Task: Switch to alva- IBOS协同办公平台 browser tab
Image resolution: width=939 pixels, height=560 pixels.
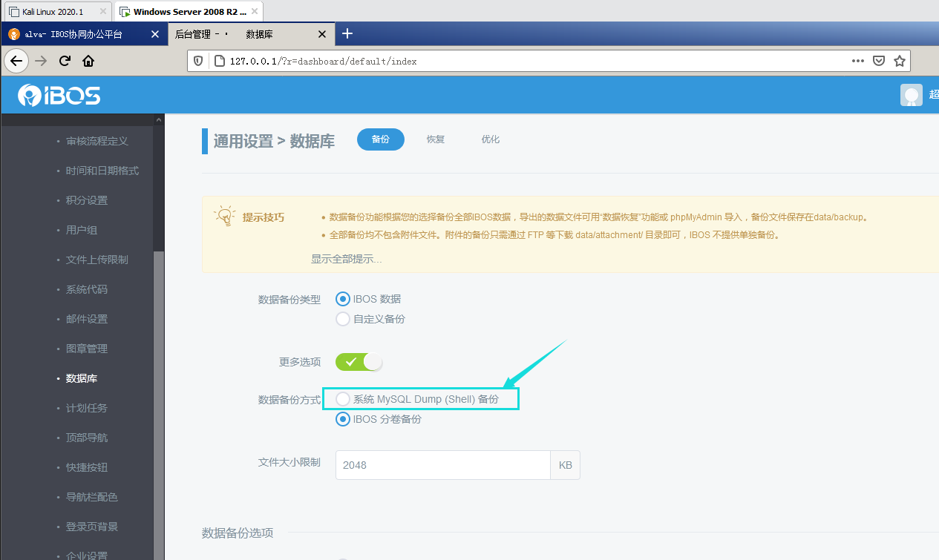Action: click(x=83, y=34)
